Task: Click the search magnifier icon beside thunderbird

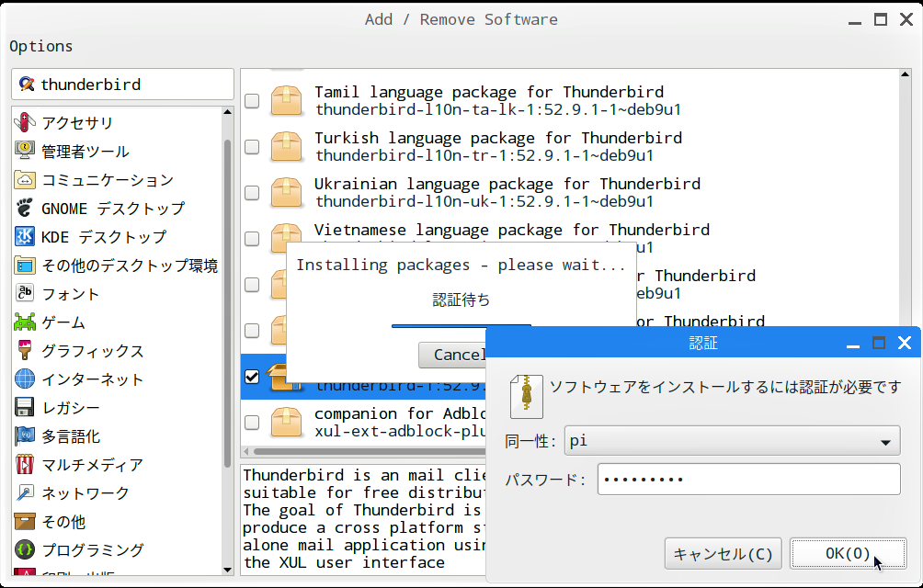Action: (26, 85)
